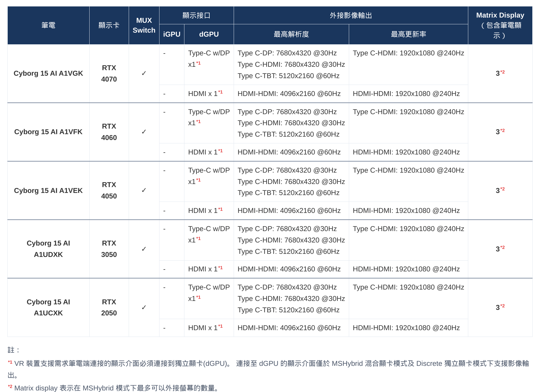Click the Cyborg 15 AI A1VEK model name
This screenshot has width=540, height=392.
point(48,190)
